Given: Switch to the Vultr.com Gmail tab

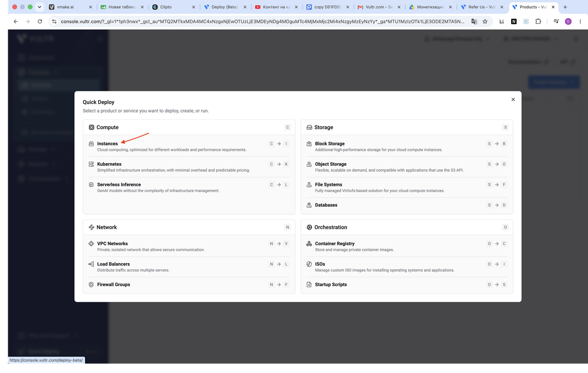Looking at the screenshot, I should pyautogui.click(x=379, y=7).
